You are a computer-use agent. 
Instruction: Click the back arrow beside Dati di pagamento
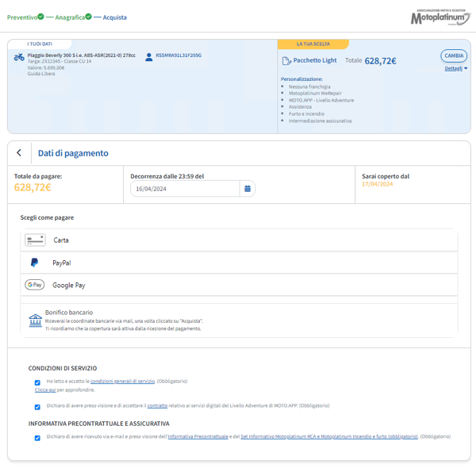(19, 152)
